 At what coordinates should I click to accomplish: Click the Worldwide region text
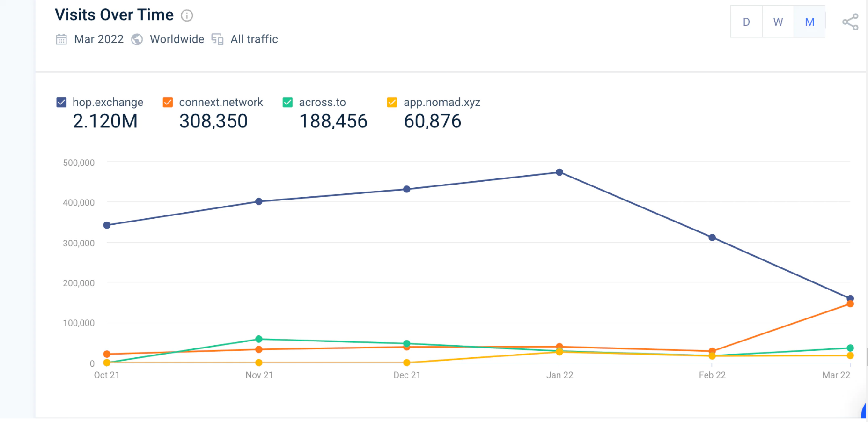(x=177, y=39)
